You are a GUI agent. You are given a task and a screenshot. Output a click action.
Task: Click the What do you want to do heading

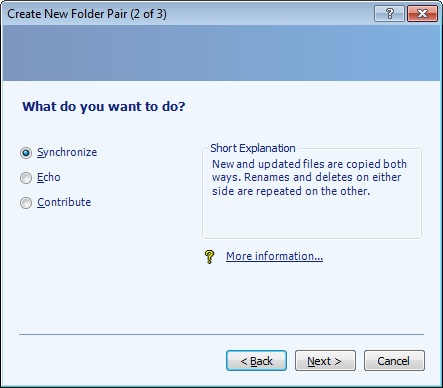point(104,107)
